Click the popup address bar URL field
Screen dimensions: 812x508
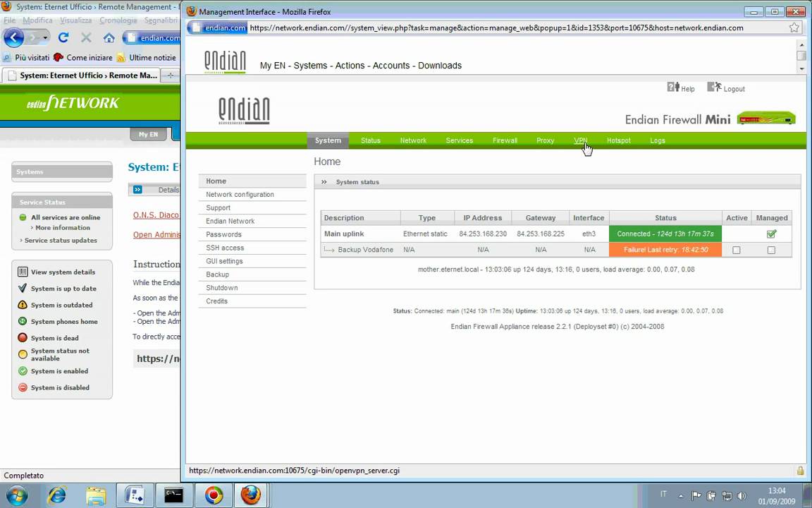[517, 28]
